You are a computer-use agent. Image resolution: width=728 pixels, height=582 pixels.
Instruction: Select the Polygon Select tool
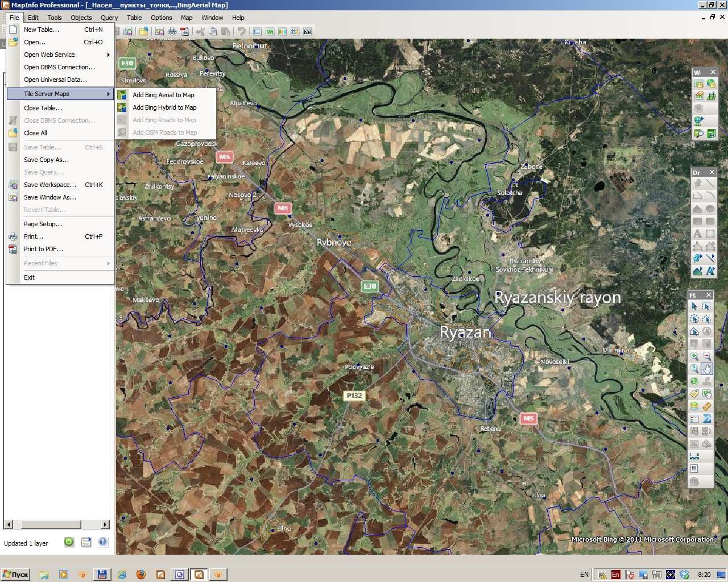[706, 318]
